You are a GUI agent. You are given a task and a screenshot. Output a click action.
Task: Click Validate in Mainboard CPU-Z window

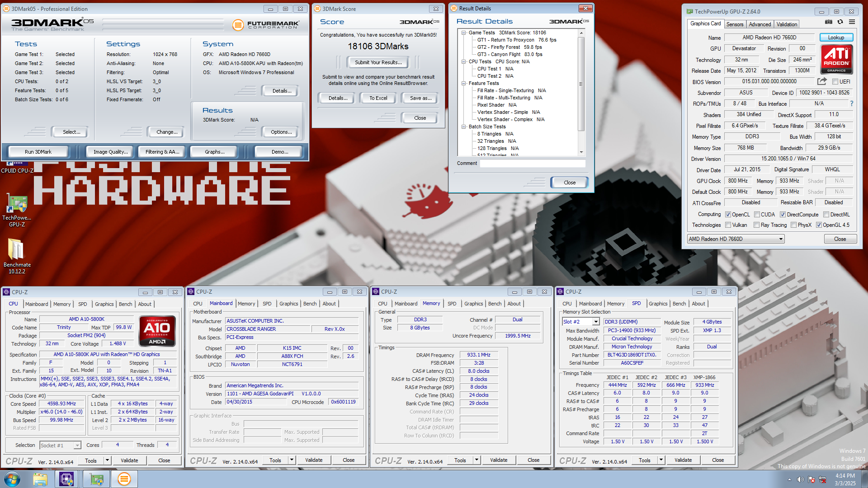[x=314, y=460]
